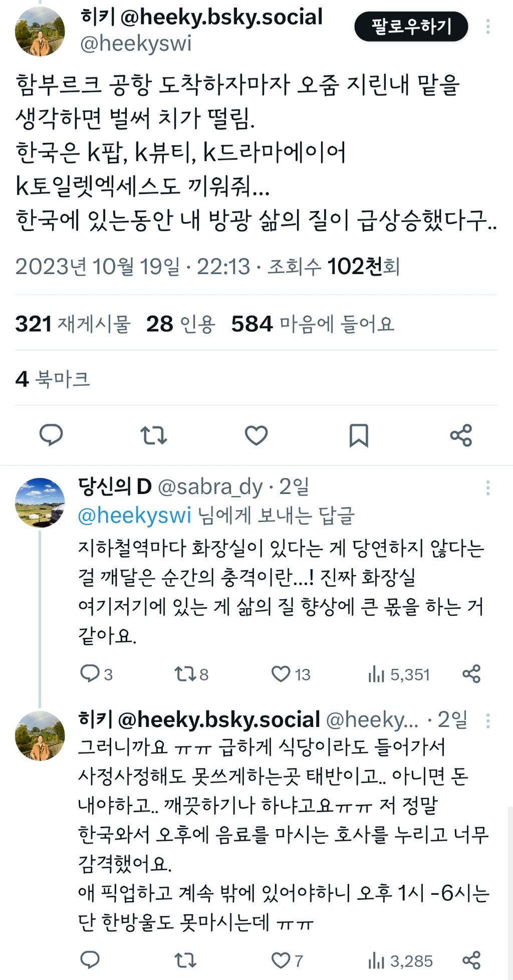This screenshot has height=980, width=513.
Task: Open more options on the main tweet
Action: (x=488, y=27)
